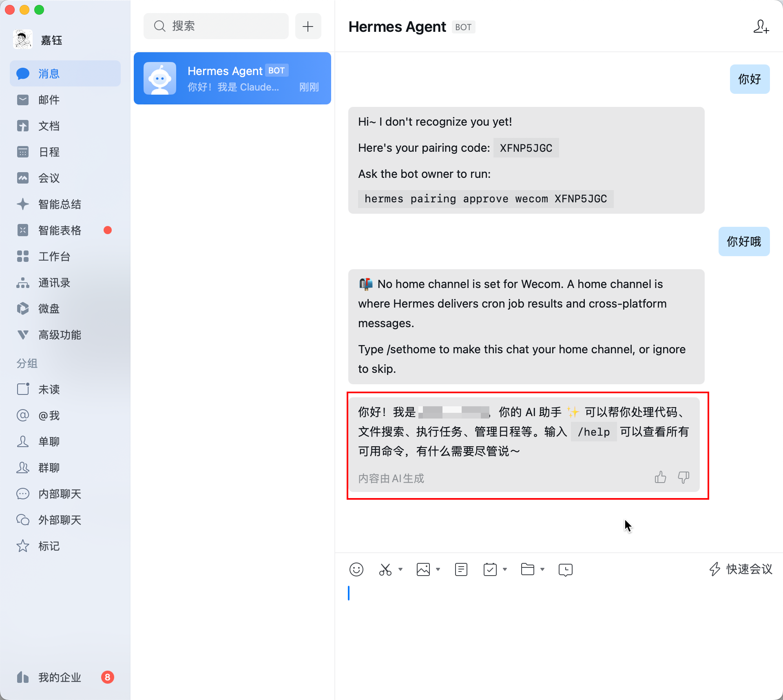This screenshot has height=700, width=783.
Task: Click the send image icon
Action: pyautogui.click(x=423, y=569)
